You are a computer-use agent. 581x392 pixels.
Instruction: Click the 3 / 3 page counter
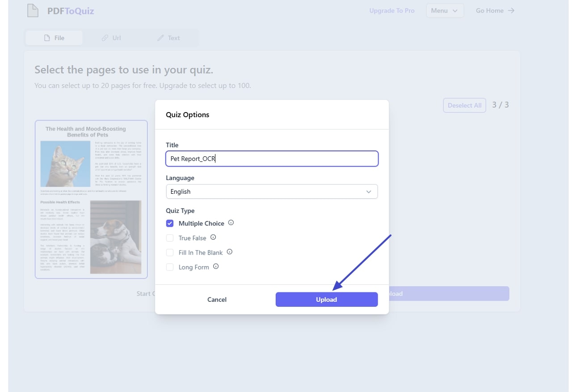tap(501, 105)
